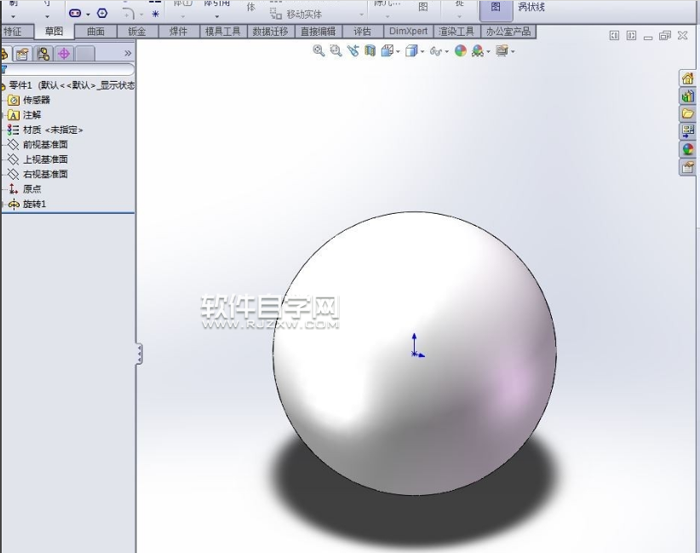The image size is (700, 553).
Task: Toggle the feature tree panel collapse handle
Action: (x=139, y=354)
